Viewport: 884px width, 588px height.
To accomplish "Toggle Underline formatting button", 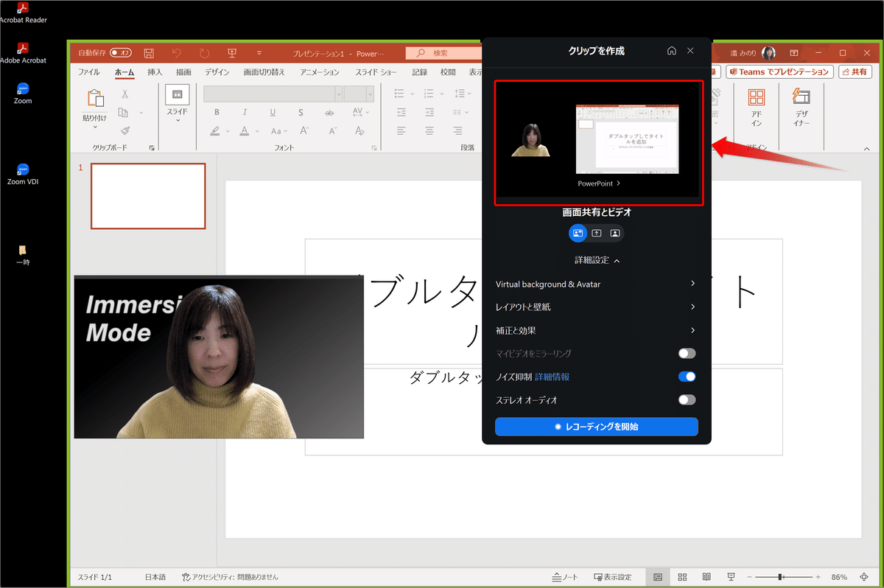I will tap(273, 112).
